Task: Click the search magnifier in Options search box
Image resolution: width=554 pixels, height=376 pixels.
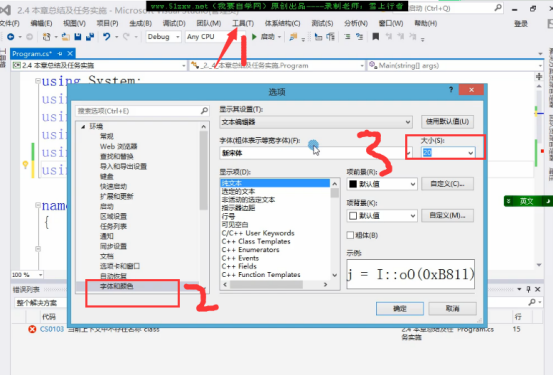Action: coord(204,111)
